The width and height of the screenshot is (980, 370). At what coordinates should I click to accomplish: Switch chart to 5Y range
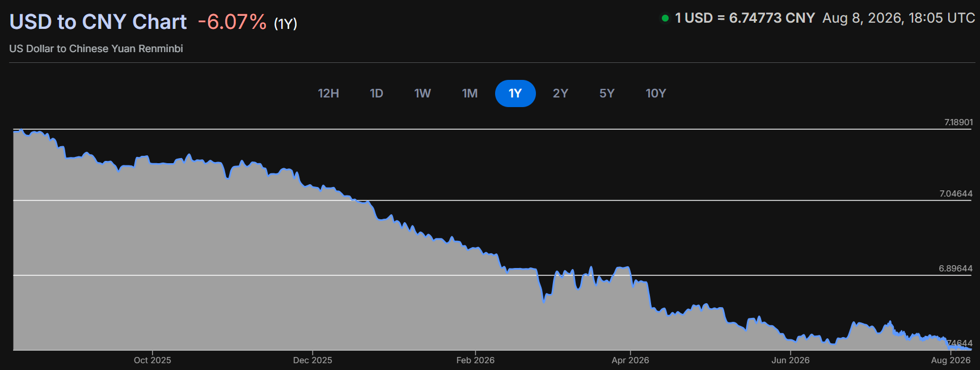pos(607,93)
